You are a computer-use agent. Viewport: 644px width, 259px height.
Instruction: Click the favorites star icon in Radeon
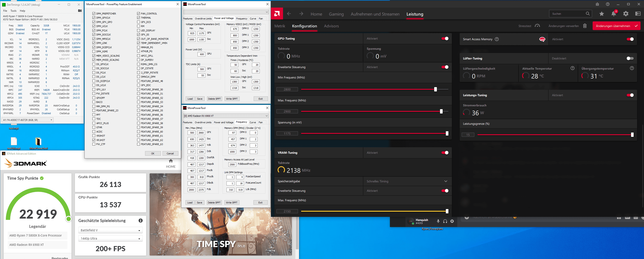(x=601, y=14)
